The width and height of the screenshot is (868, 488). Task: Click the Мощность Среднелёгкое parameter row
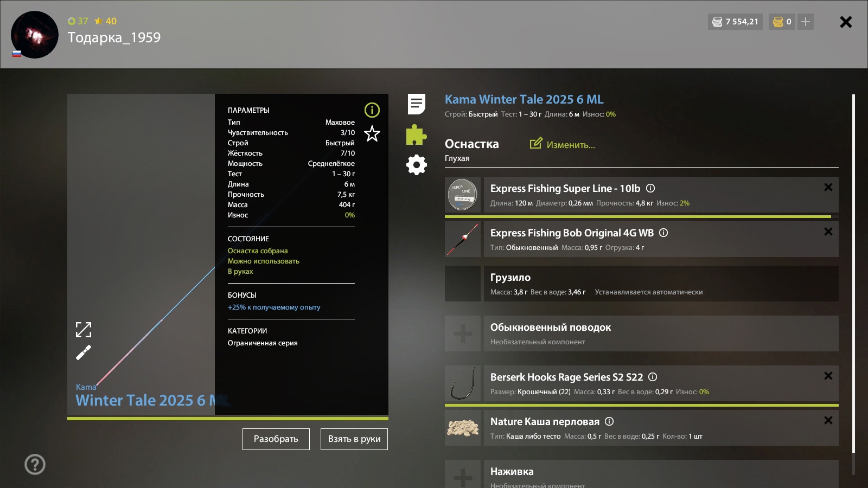pos(291,163)
